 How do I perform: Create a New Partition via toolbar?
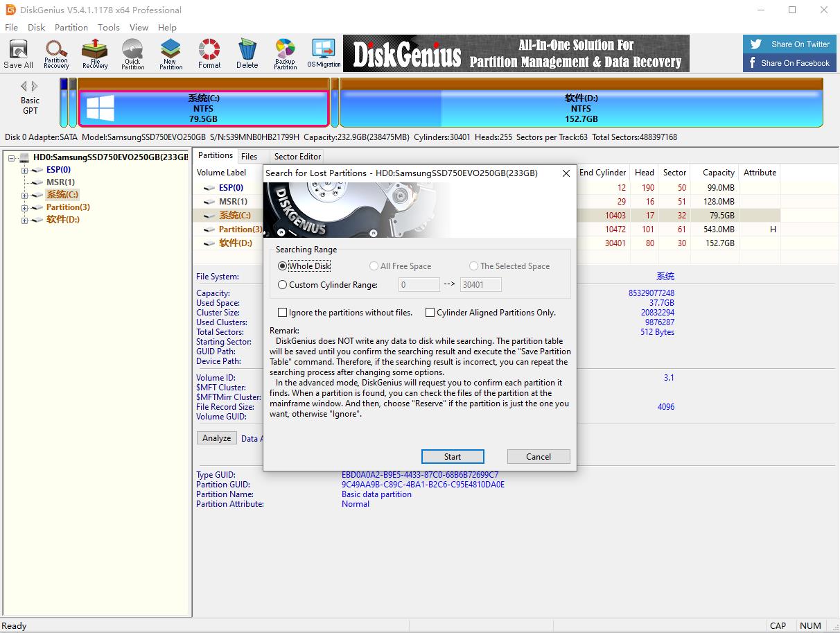pos(170,54)
